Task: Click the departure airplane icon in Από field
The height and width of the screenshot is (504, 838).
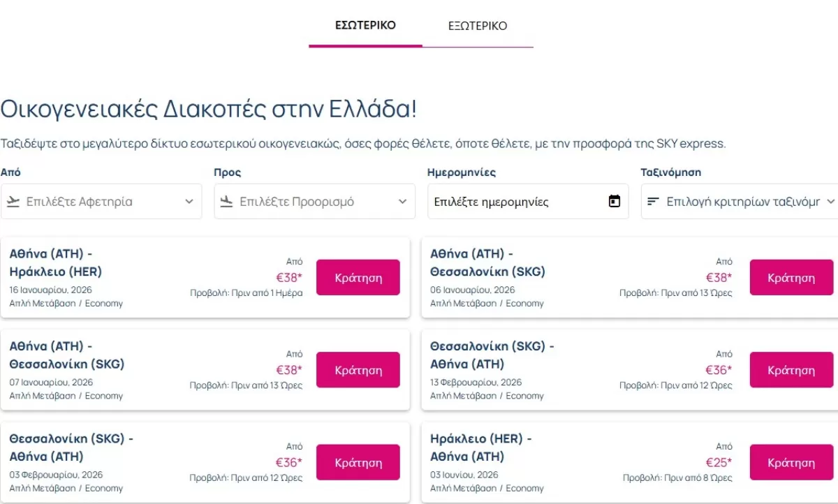Action: pos(13,202)
